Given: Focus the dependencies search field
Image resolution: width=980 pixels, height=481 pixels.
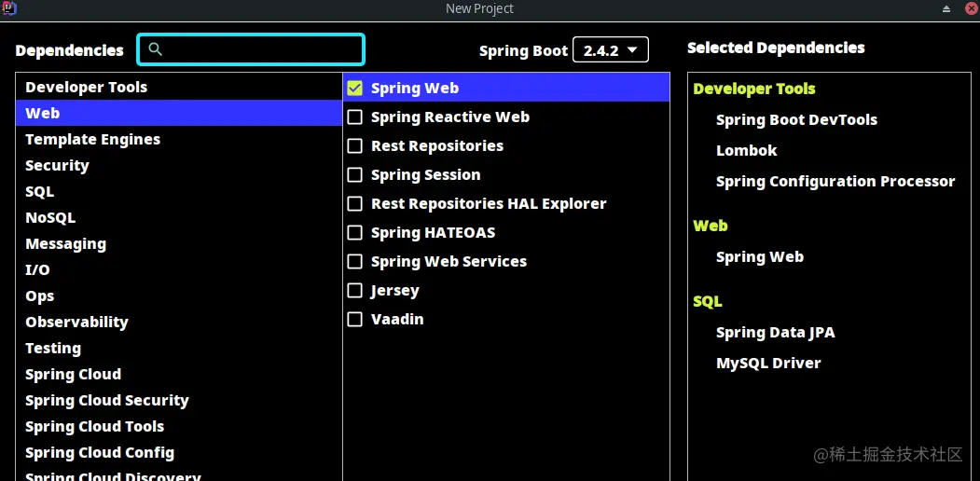Looking at the screenshot, I should coord(251,49).
